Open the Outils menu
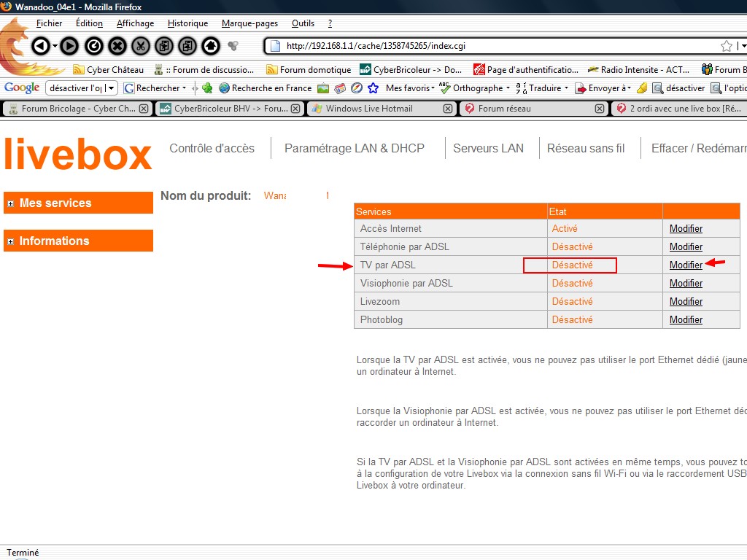The width and height of the screenshot is (747, 560). 303,23
